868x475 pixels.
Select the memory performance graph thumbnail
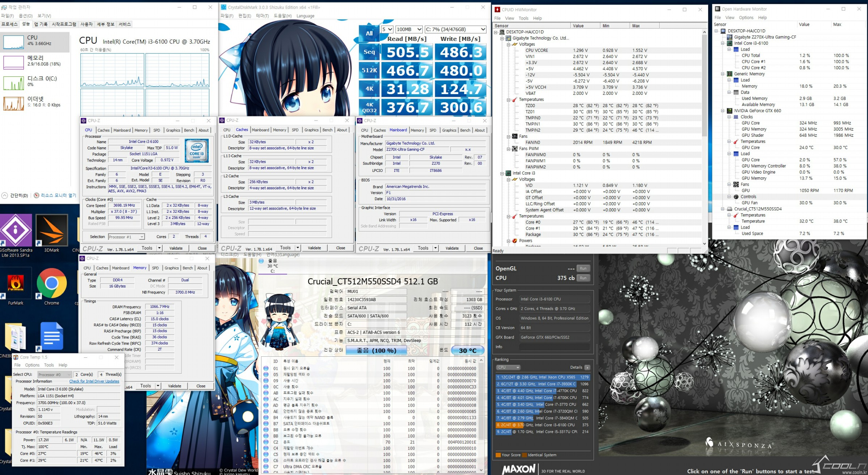click(x=14, y=62)
